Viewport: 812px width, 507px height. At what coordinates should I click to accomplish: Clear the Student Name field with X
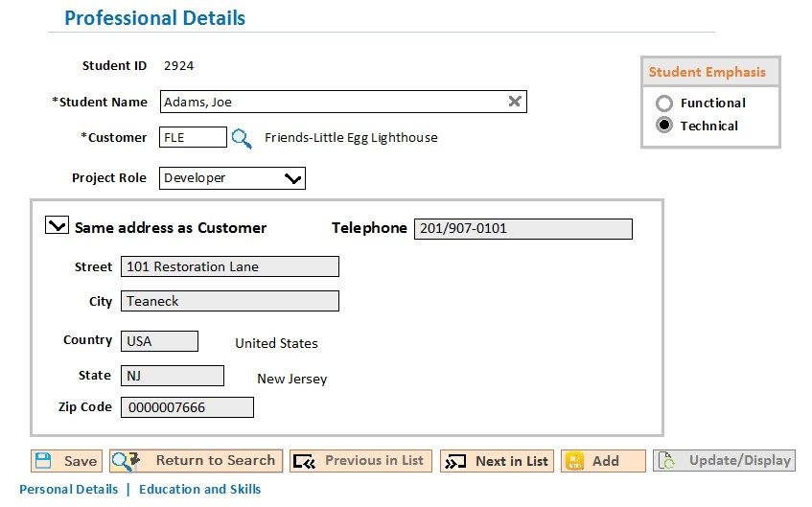click(x=514, y=102)
